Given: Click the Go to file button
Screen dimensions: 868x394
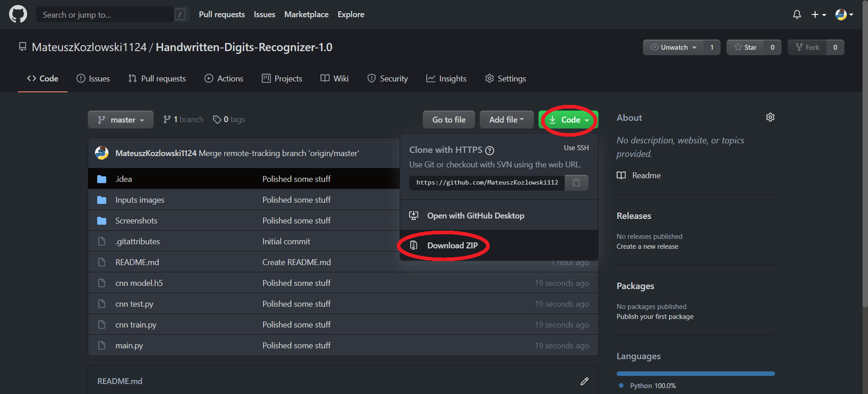Looking at the screenshot, I should 449,120.
